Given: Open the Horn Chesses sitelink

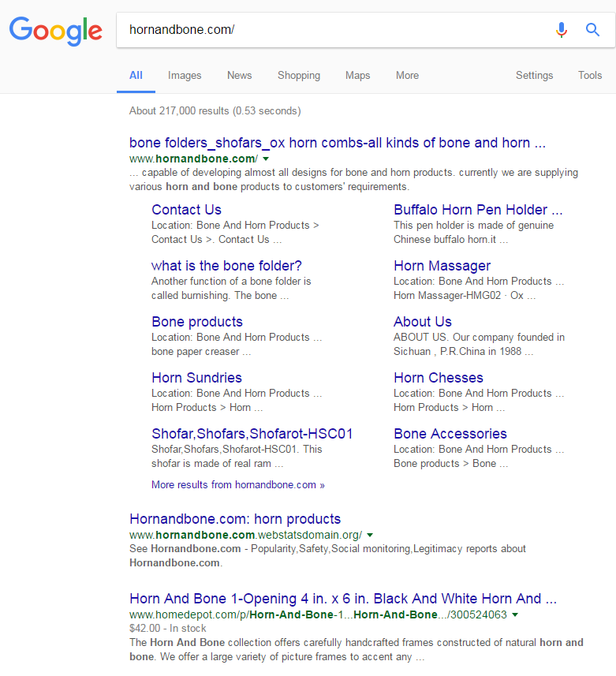Looking at the screenshot, I should point(439,378).
